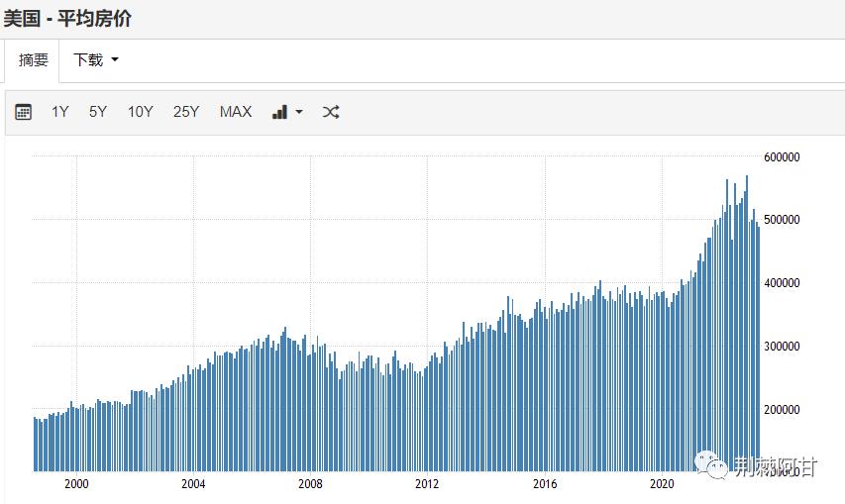Viewport: 845px width, 504px height.
Task: Show the 10Y time range
Action: coord(140,112)
